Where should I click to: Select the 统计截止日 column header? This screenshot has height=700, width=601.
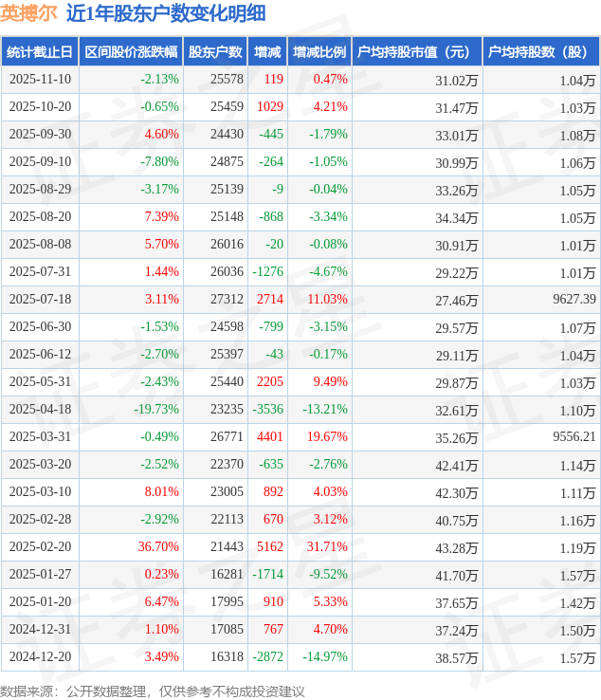pos(39,52)
